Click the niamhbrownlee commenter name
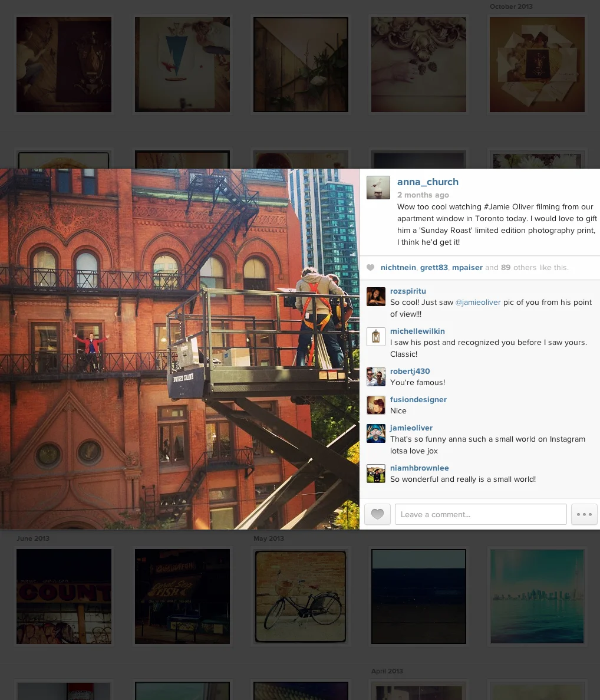600x700 pixels. click(x=419, y=468)
